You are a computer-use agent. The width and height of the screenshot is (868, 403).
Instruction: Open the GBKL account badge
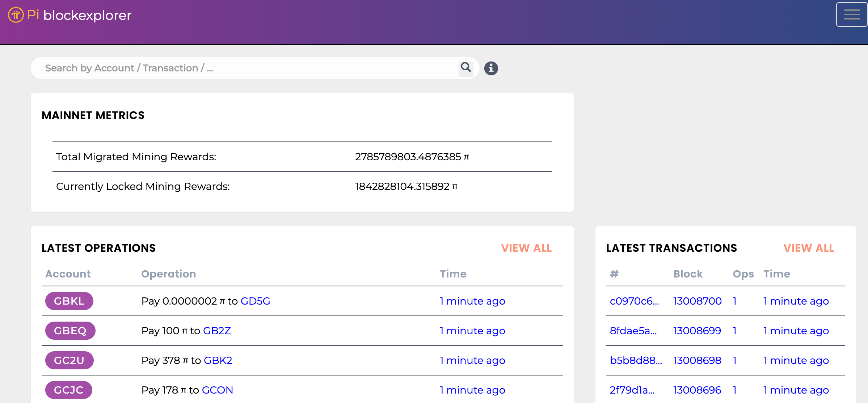69,301
